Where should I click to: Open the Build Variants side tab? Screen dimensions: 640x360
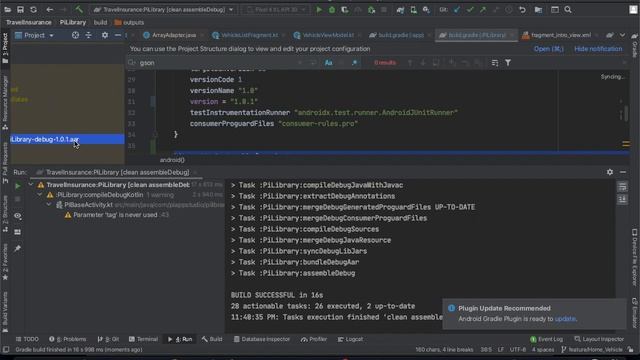click(5, 312)
